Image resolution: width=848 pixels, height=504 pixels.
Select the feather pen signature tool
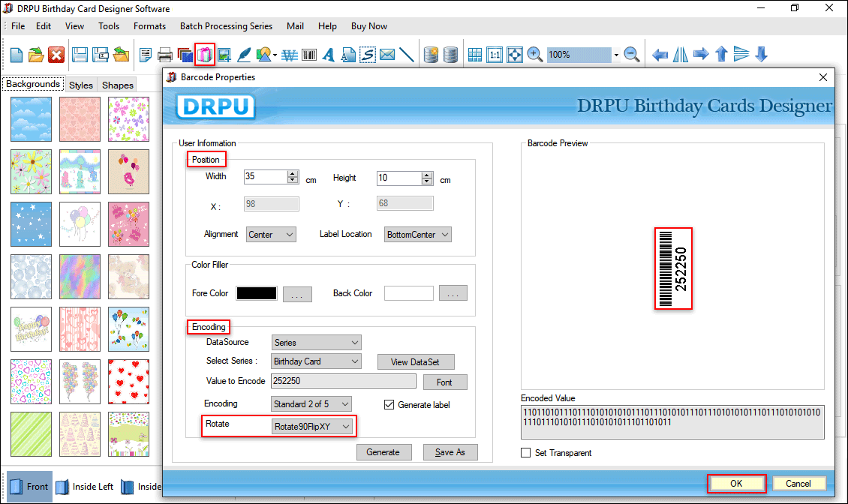pyautogui.click(x=244, y=55)
